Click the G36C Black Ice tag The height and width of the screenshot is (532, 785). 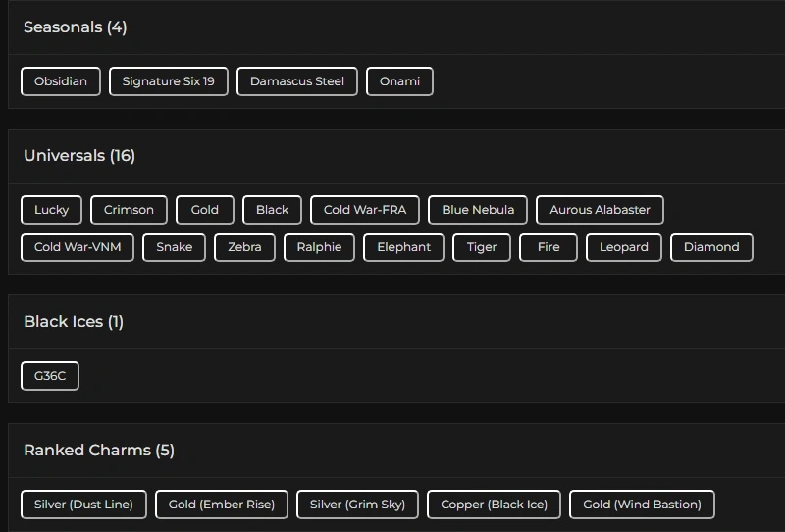[x=50, y=376]
